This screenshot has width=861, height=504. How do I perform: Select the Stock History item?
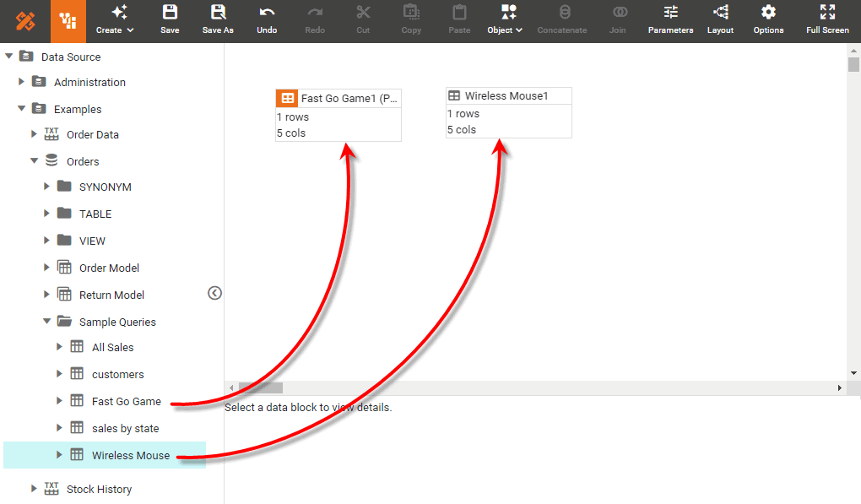[x=100, y=489]
